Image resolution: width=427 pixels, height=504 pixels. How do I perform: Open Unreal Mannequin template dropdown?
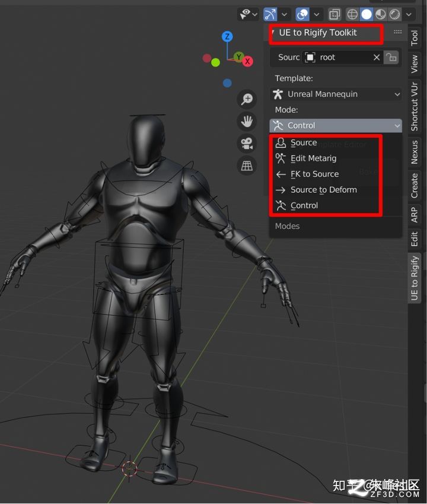pos(336,94)
